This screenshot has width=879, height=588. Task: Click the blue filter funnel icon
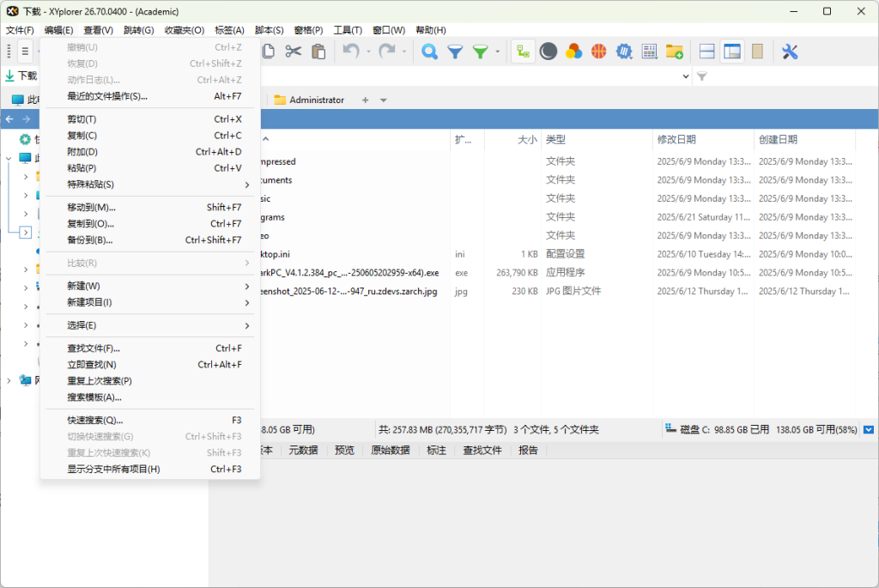click(455, 52)
